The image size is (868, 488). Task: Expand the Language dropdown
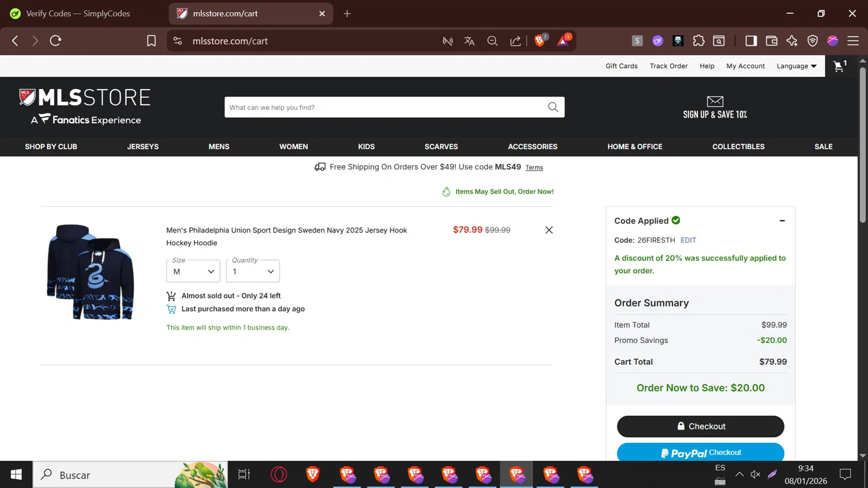(796, 66)
